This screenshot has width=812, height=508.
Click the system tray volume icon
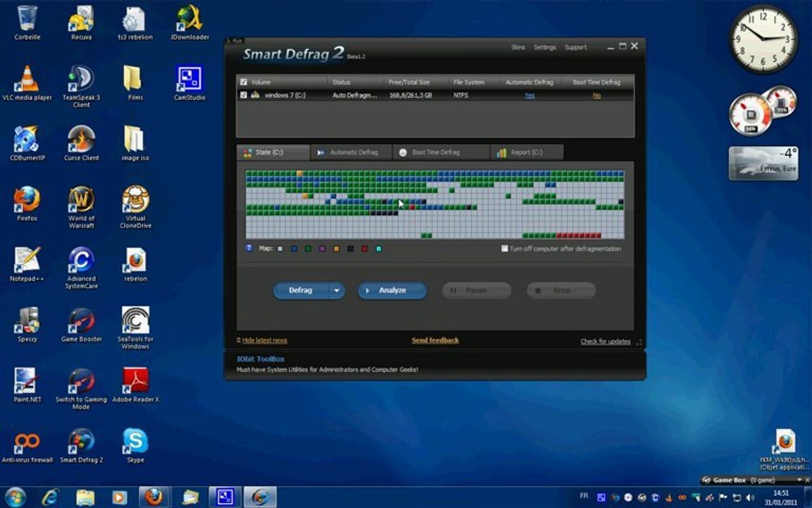coord(750,497)
